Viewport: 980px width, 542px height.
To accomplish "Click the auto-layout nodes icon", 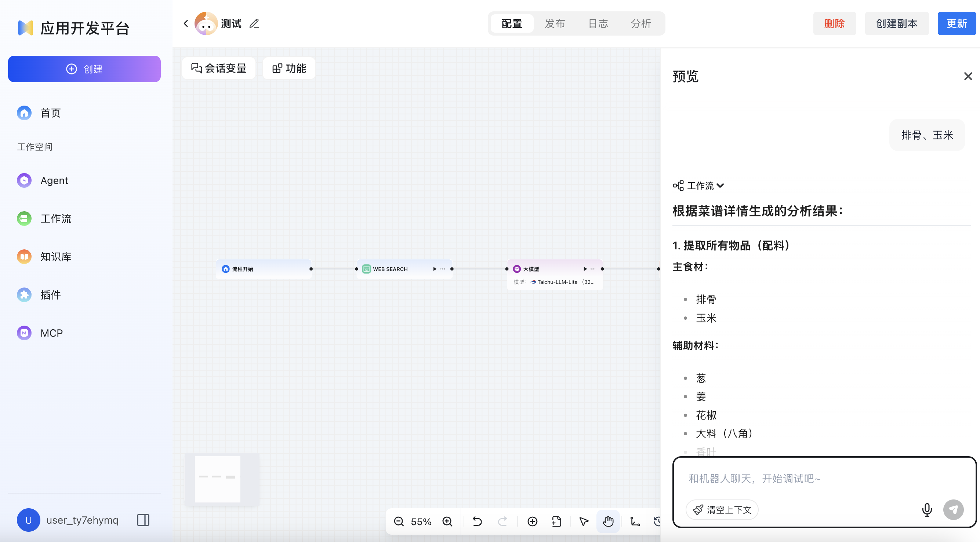I will click(x=635, y=521).
